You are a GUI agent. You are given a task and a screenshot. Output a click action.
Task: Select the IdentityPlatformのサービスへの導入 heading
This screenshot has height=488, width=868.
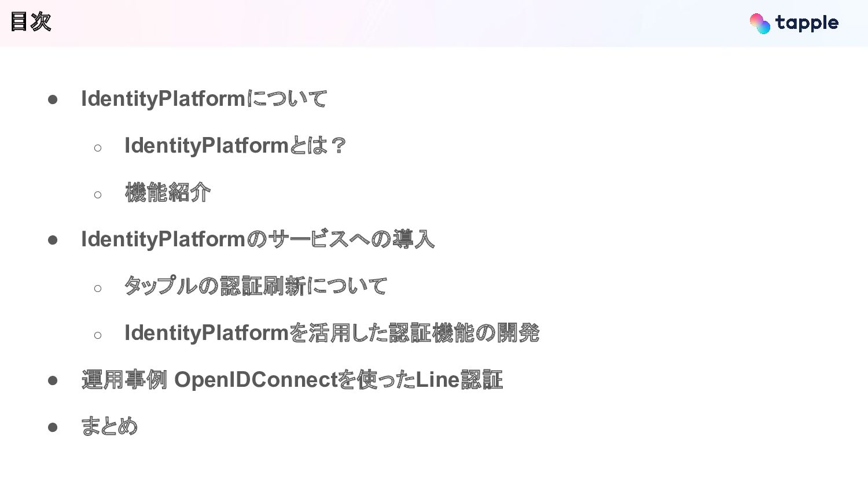[258, 239]
